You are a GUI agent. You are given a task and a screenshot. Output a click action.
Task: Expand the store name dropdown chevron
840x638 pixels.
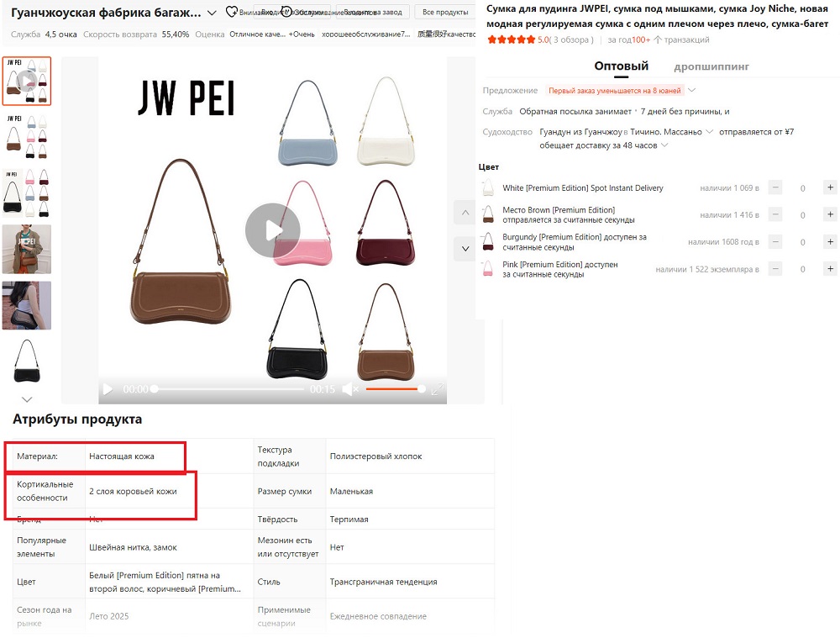[x=213, y=13]
